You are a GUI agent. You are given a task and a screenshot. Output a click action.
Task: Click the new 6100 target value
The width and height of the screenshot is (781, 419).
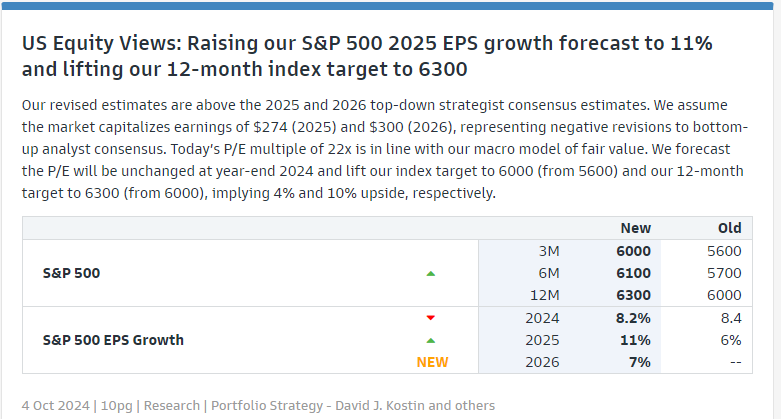coord(633,273)
